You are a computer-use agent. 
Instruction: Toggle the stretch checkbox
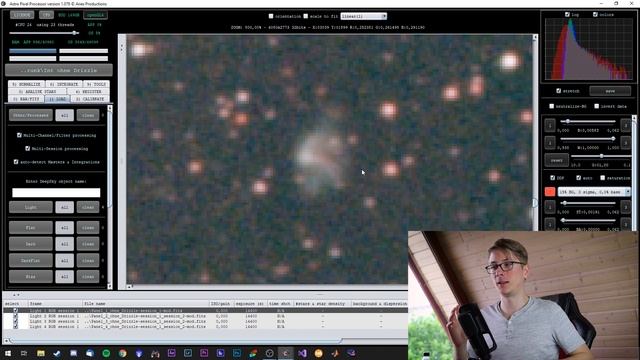point(559,91)
